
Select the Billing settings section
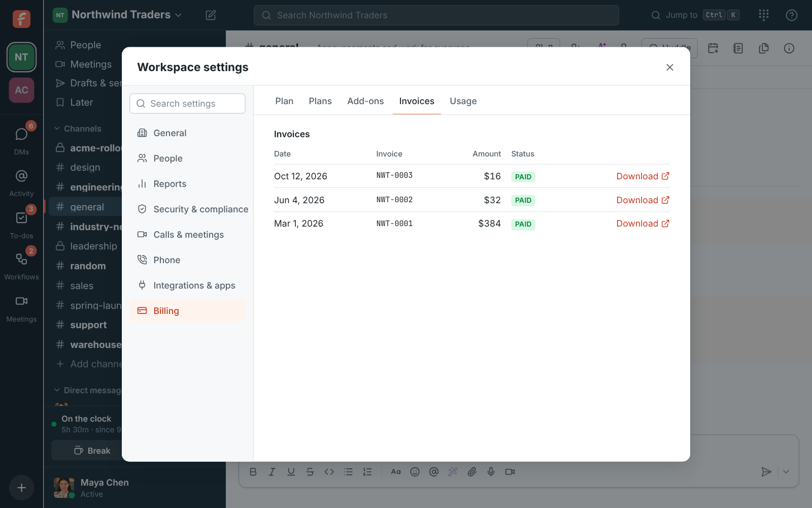click(x=187, y=311)
